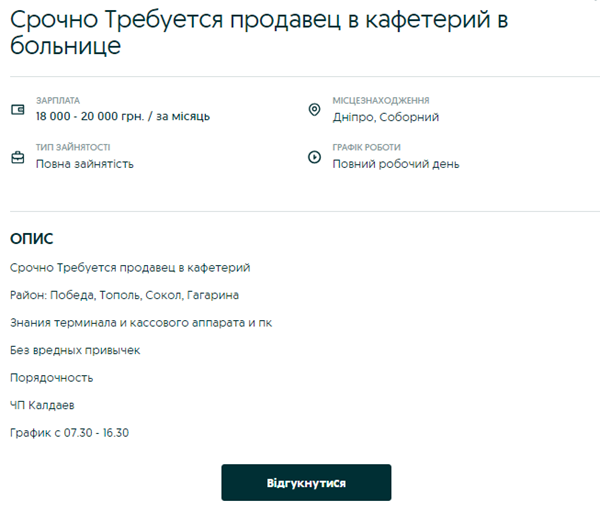This screenshot has width=600, height=522.
Task: Click the Порядочность requirement line
Action: point(52,378)
